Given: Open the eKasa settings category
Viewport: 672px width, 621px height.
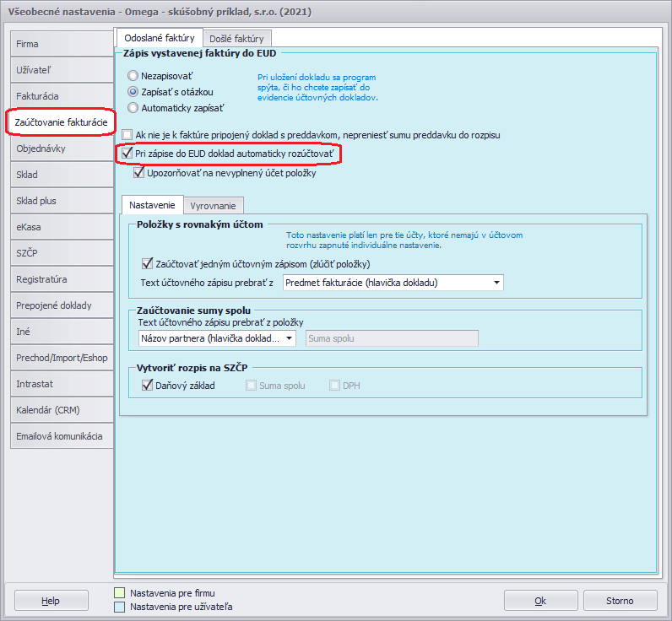Looking at the screenshot, I should [x=59, y=227].
